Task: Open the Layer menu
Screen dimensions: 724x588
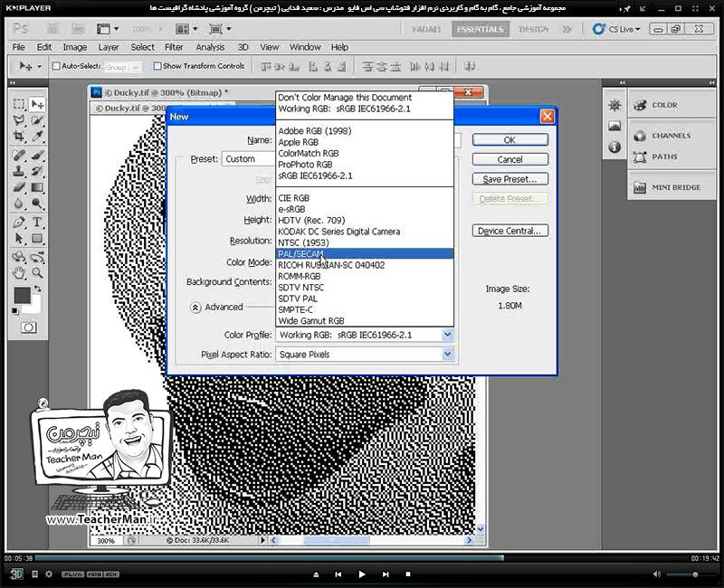Action: (109, 47)
